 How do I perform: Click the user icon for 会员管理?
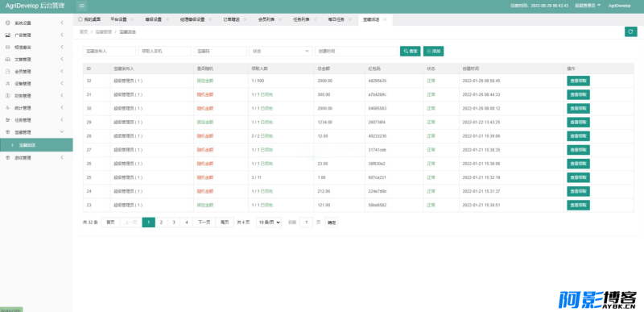[7, 72]
